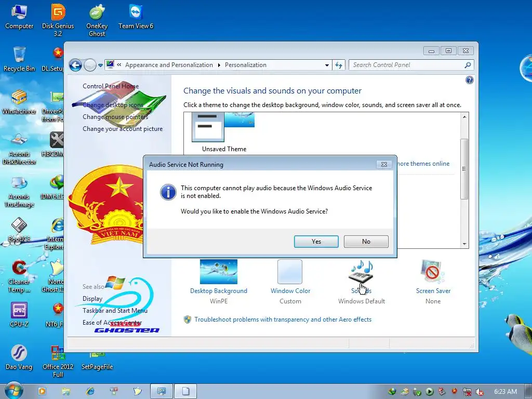Maximize the Personalization window
This screenshot has width=532, height=399.
coord(448,51)
